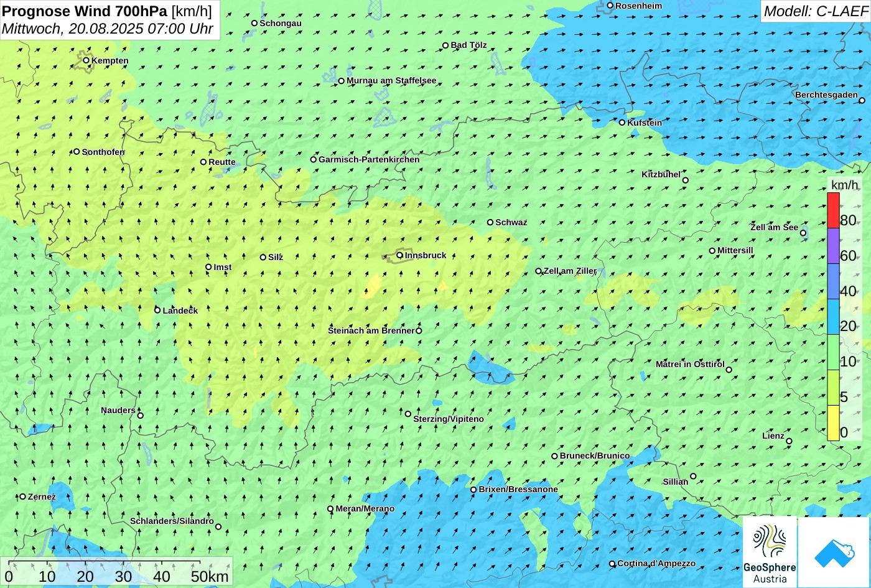Click the 'Modell: C-LAEF' label
This screenshot has width=871, height=588.
[815, 11]
